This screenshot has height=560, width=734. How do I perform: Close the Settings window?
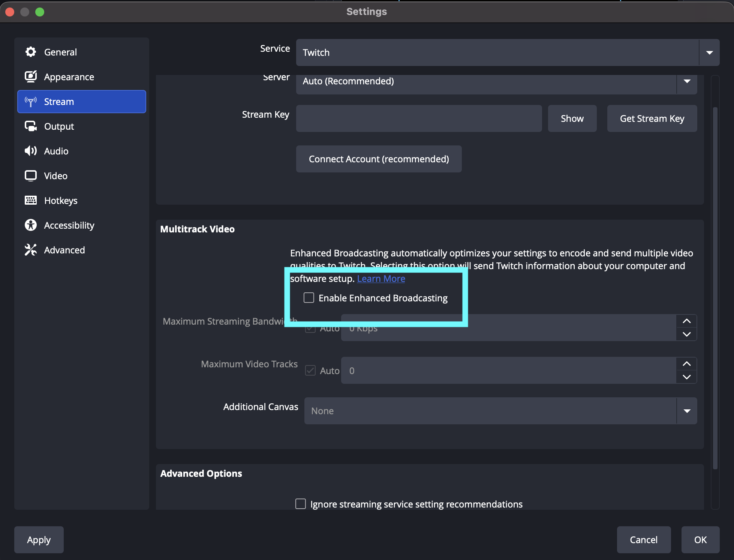tap(10, 12)
